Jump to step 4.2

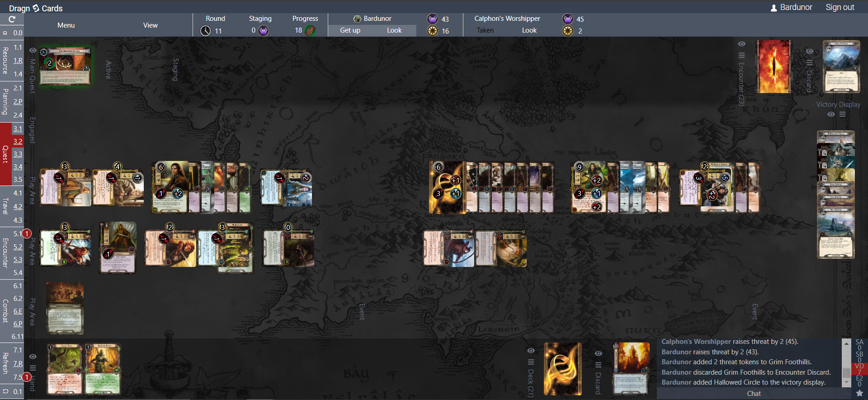(18, 207)
